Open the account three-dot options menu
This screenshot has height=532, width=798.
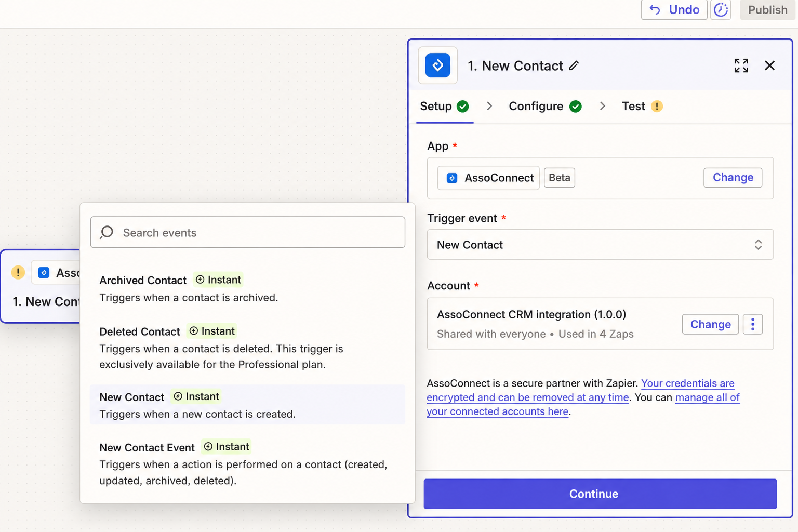[x=753, y=324]
